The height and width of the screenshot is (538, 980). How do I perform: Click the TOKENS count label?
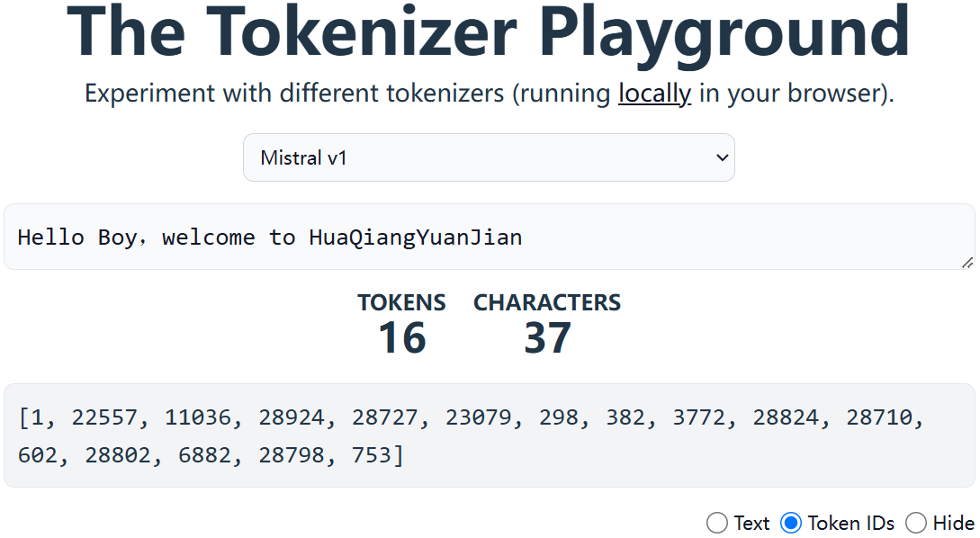pos(401,302)
